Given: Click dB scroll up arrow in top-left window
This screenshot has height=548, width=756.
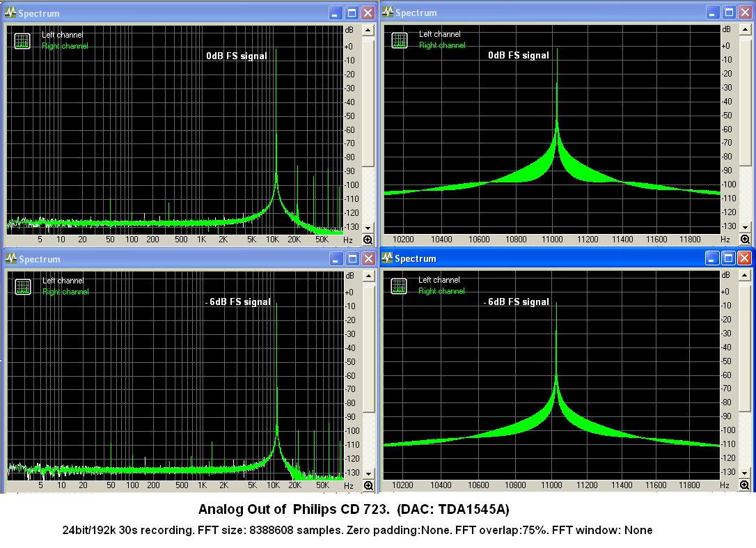Looking at the screenshot, I should tap(368, 31).
